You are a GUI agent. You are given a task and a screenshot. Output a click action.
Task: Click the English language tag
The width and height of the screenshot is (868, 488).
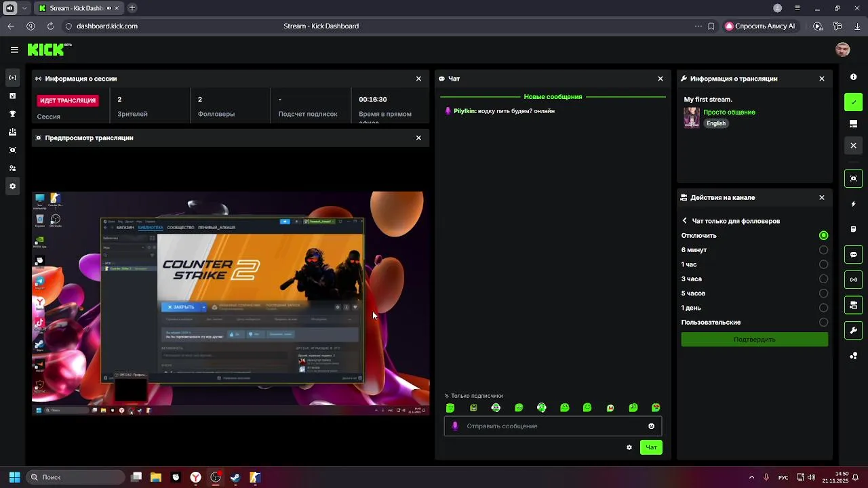point(716,123)
